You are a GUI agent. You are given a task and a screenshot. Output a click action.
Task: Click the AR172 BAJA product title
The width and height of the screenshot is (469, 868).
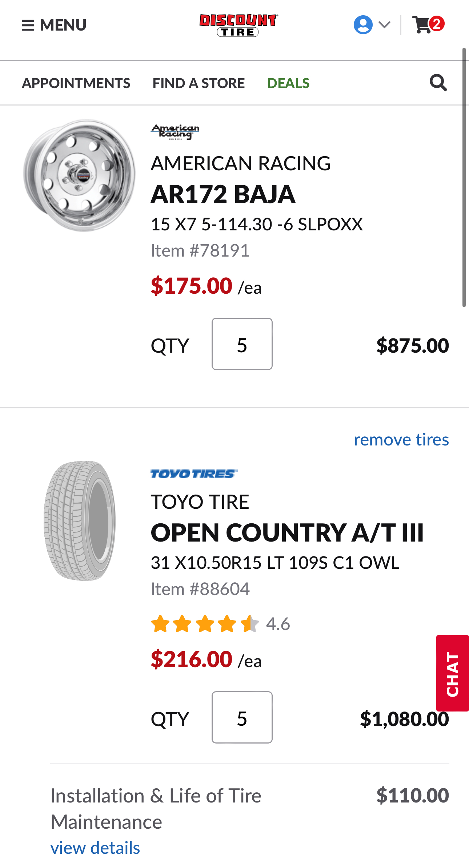point(223,194)
